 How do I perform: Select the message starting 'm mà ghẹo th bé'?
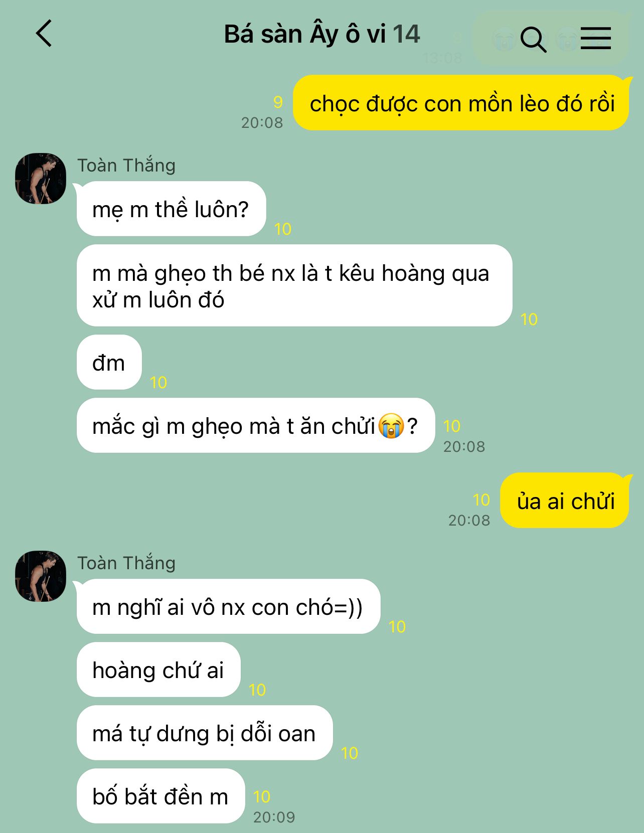tap(294, 286)
